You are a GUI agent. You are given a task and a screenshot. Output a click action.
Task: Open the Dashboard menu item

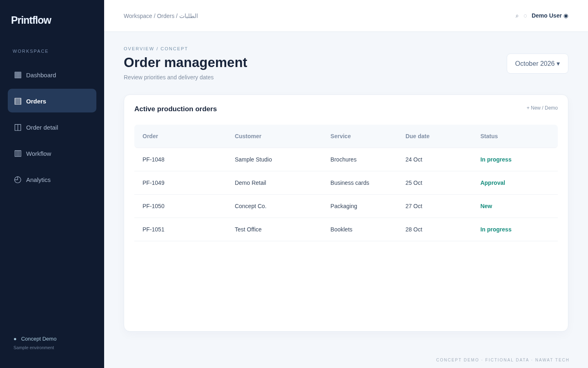(52, 75)
